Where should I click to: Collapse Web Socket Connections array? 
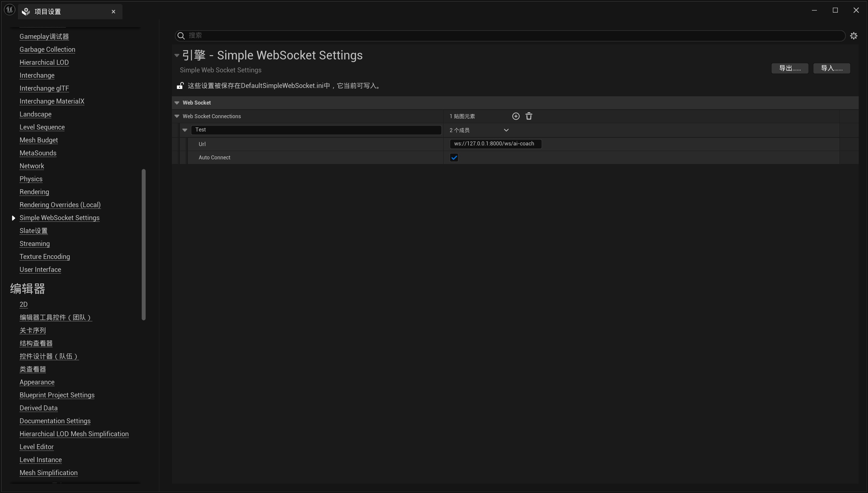177,116
